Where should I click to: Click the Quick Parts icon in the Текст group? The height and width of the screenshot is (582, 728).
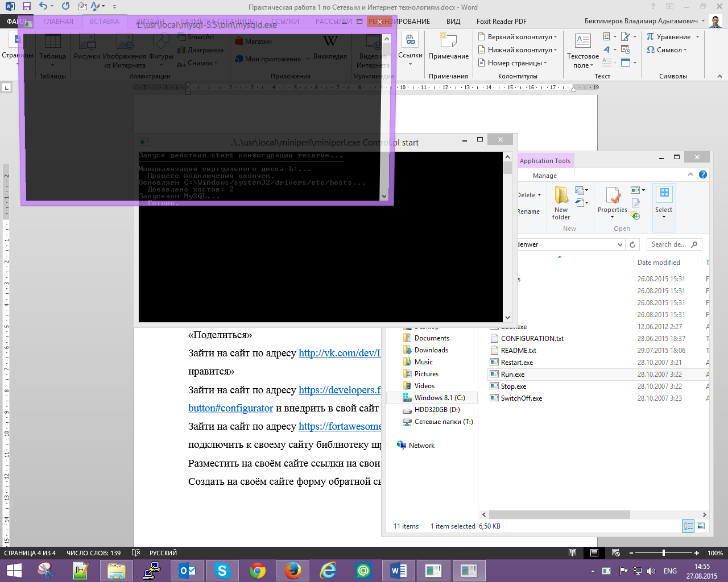coord(607,36)
